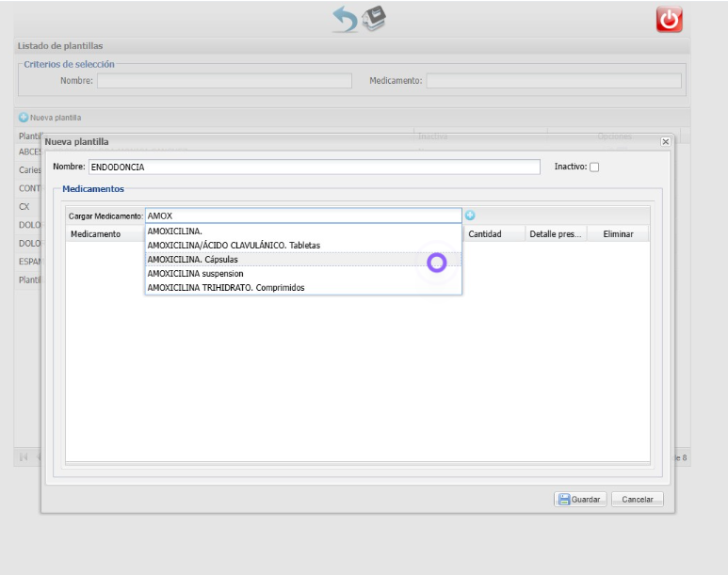Image resolution: width=728 pixels, height=575 pixels.
Task: Click the blue plus add medication icon
Action: click(x=470, y=216)
